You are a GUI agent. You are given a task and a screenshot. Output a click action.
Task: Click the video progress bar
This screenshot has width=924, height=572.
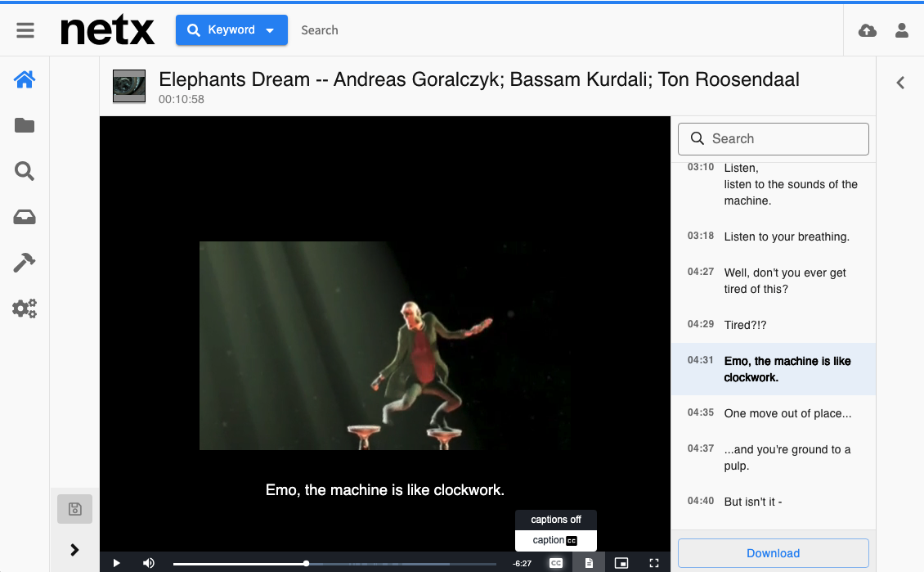coord(334,564)
